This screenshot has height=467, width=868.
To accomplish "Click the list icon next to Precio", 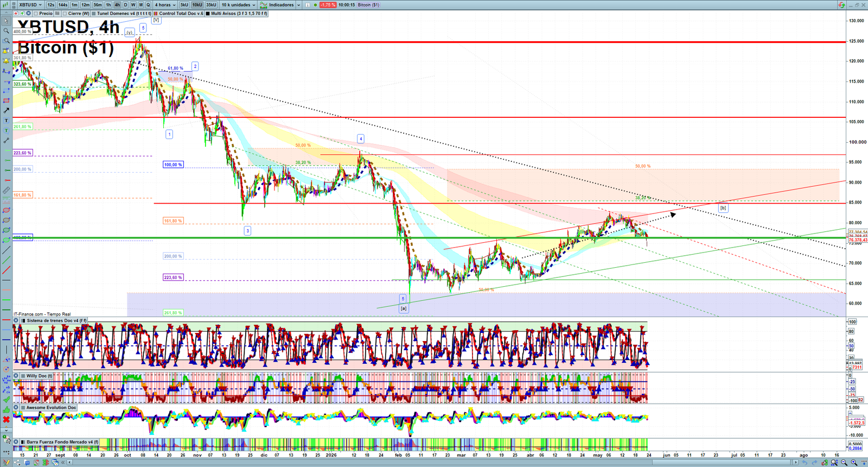I will click(x=57, y=14).
